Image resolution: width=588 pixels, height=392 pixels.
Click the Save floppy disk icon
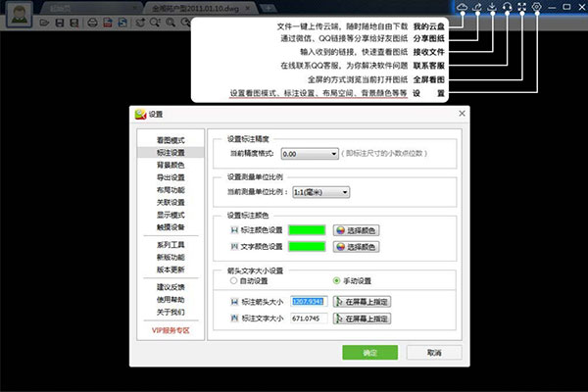[x=59, y=23]
